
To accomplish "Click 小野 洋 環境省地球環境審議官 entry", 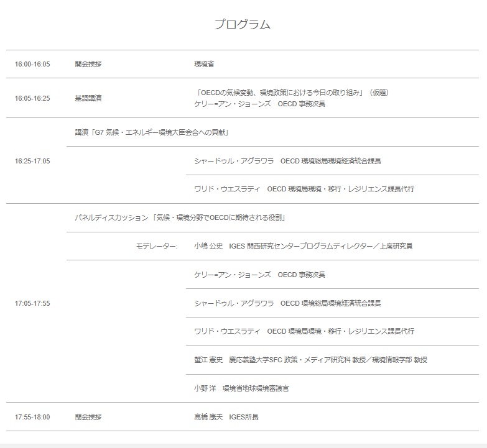I will (242, 388).
